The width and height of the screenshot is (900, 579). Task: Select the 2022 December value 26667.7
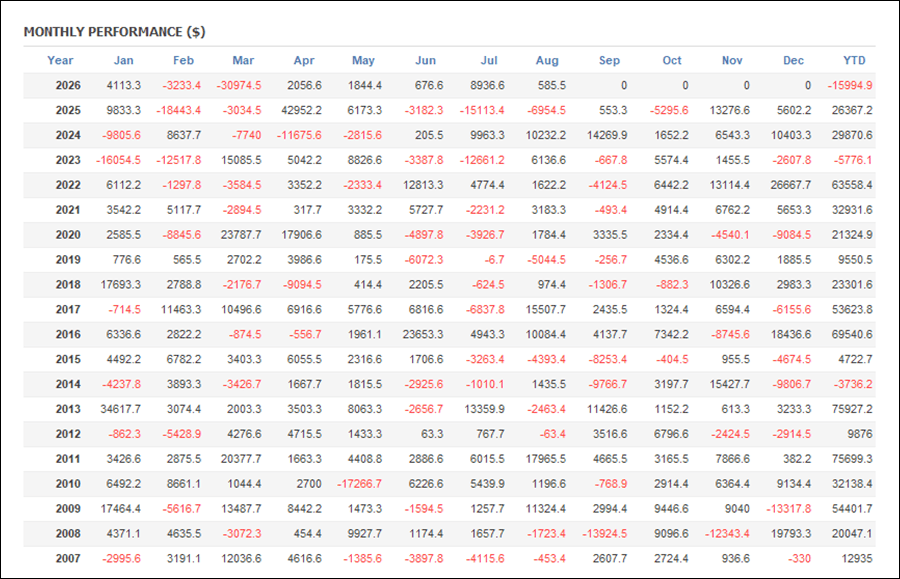(x=791, y=185)
